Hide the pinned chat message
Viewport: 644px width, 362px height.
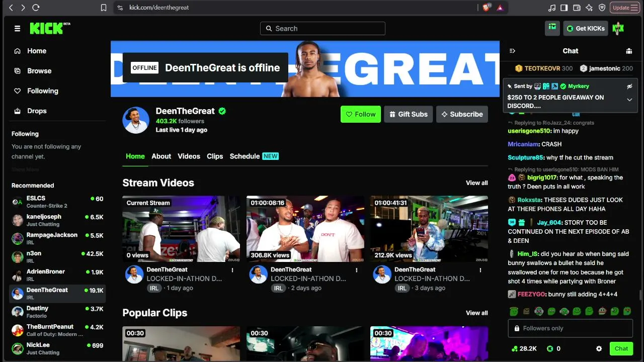click(x=629, y=86)
